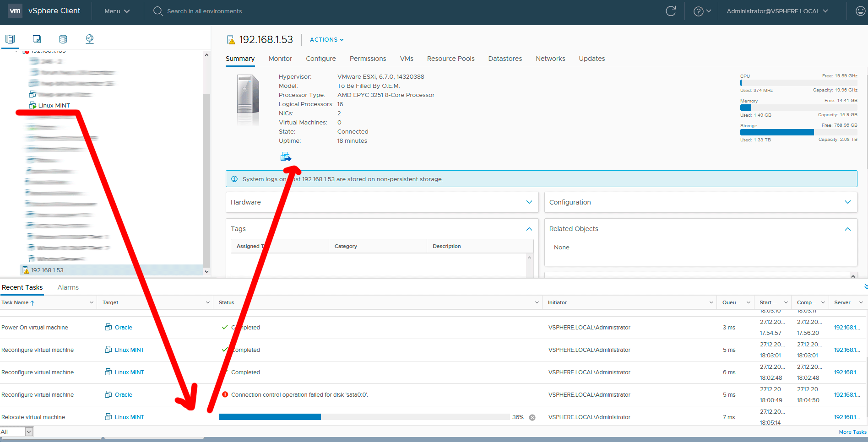The image size is (868, 442).
Task: Open server link in Power On task row
Action: point(846,328)
